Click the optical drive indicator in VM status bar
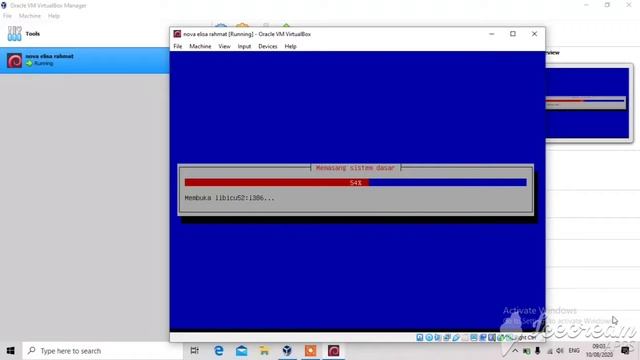The image size is (640, 360). tap(429, 338)
